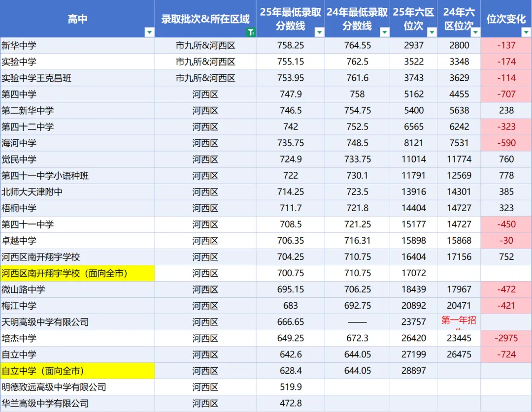Click the 760 rank change cell
Screen dimensions: 532x412
tap(506, 159)
